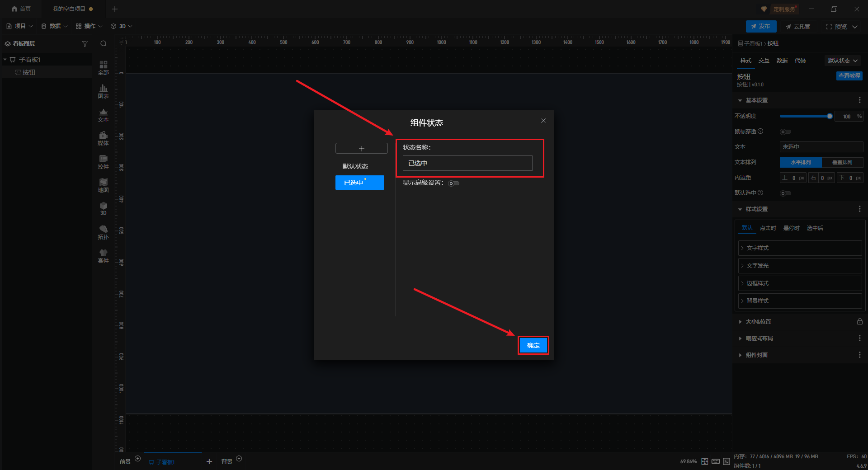Turn on the 默认选中 toggle

click(x=785, y=193)
